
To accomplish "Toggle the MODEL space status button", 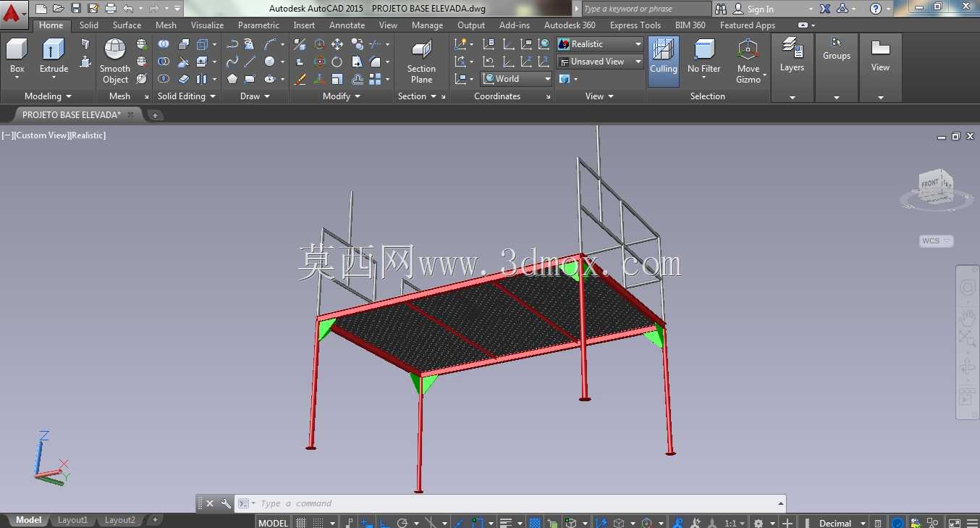I will 273,522.
